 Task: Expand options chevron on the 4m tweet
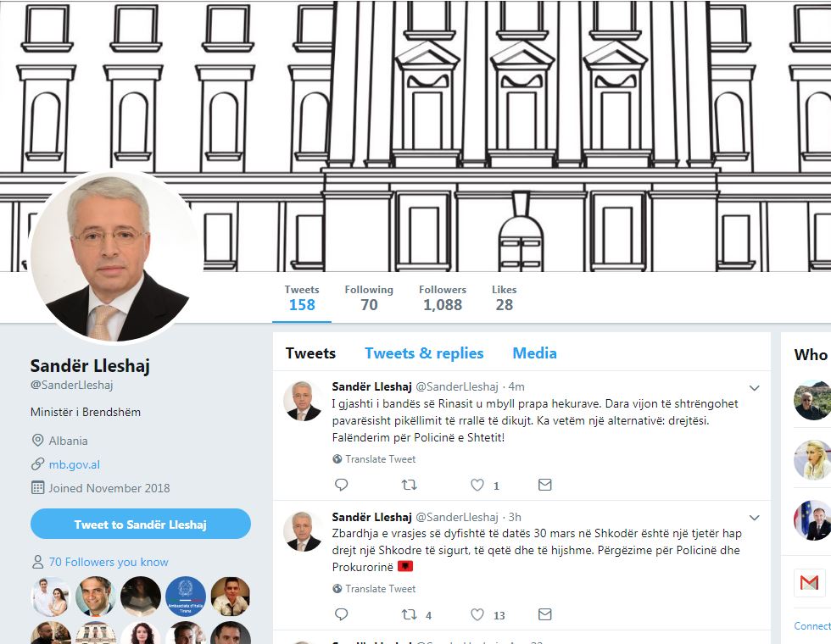click(754, 388)
